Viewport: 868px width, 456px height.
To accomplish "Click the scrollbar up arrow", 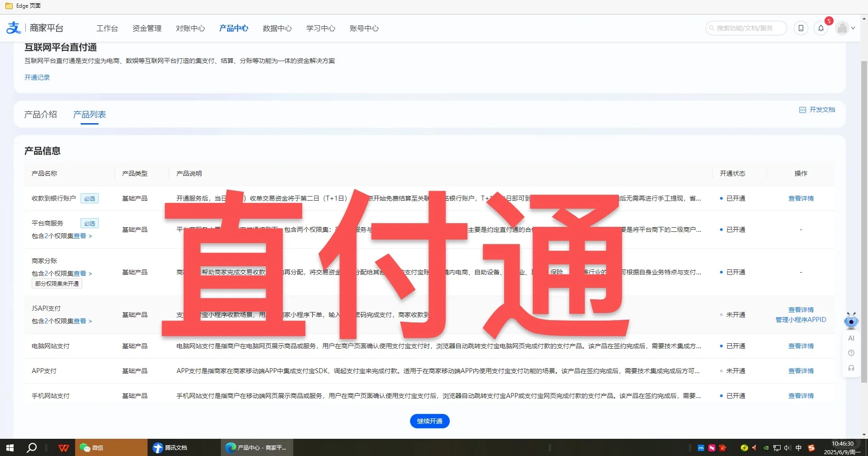I will (864, 19).
